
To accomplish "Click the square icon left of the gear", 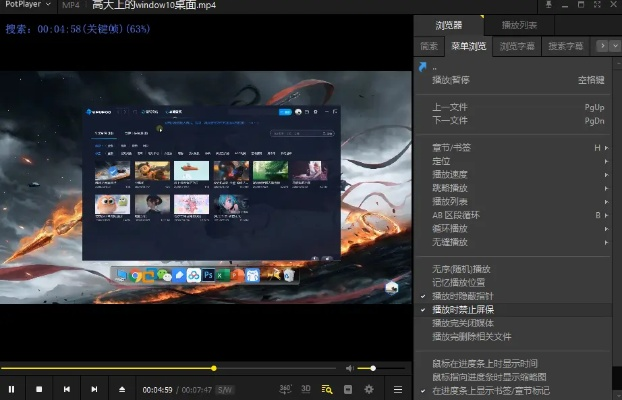I will coord(348,389).
